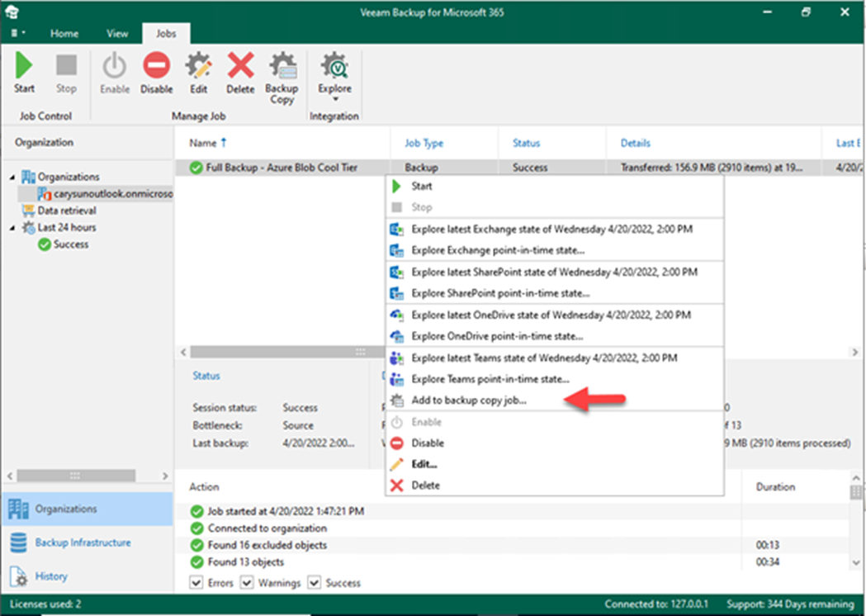The image size is (866, 616).
Task: Click the job list scroll-right arrow
Action: coord(855,352)
